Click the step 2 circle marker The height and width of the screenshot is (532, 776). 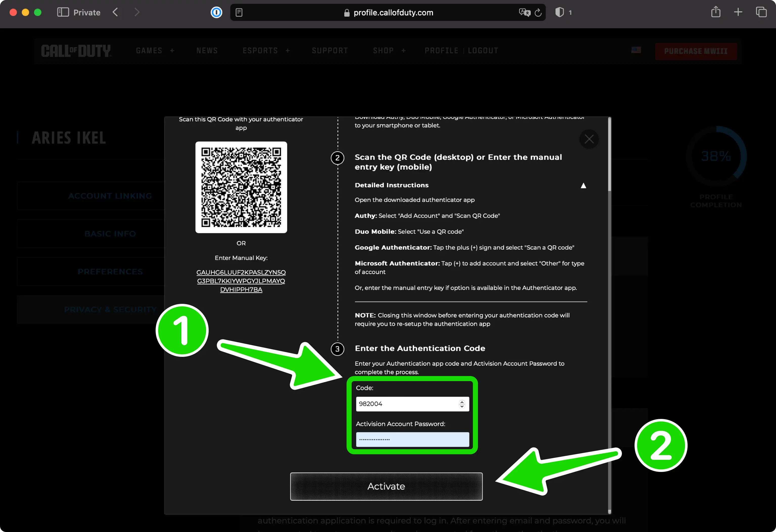point(337,158)
